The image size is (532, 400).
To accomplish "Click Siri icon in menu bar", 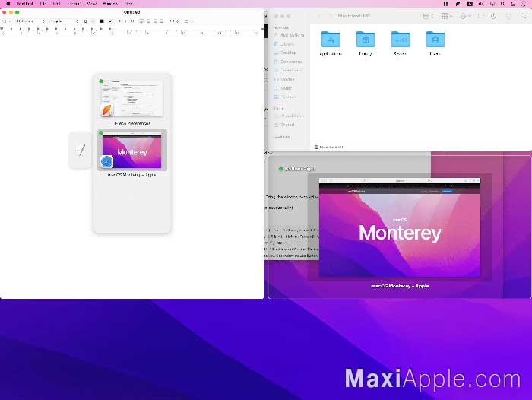I will point(524,4).
